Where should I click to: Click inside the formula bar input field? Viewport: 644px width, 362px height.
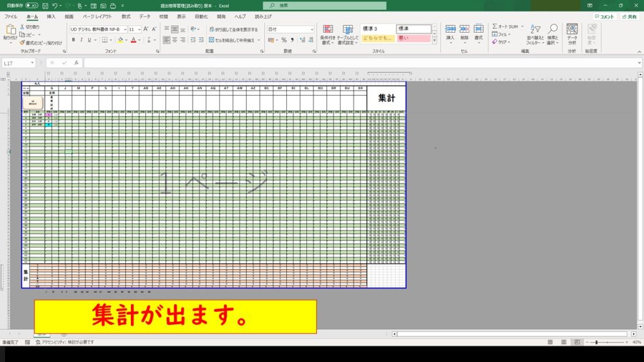314,63
